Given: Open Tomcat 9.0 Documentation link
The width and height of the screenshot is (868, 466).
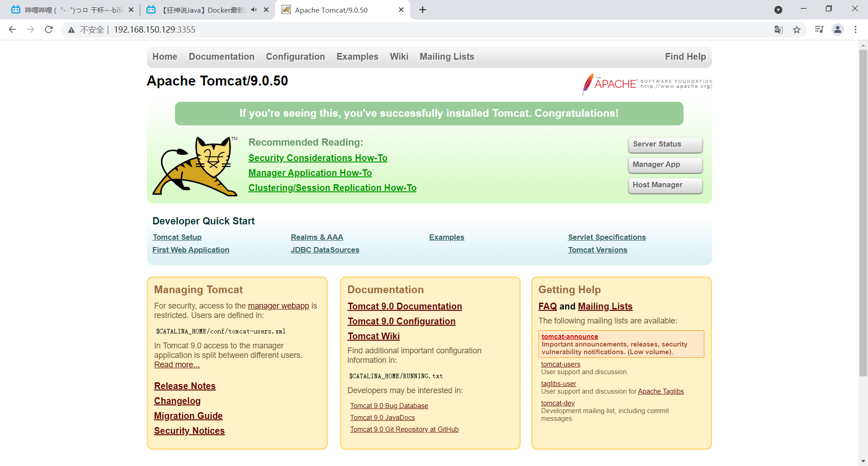Looking at the screenshot, I should point(405,306).
